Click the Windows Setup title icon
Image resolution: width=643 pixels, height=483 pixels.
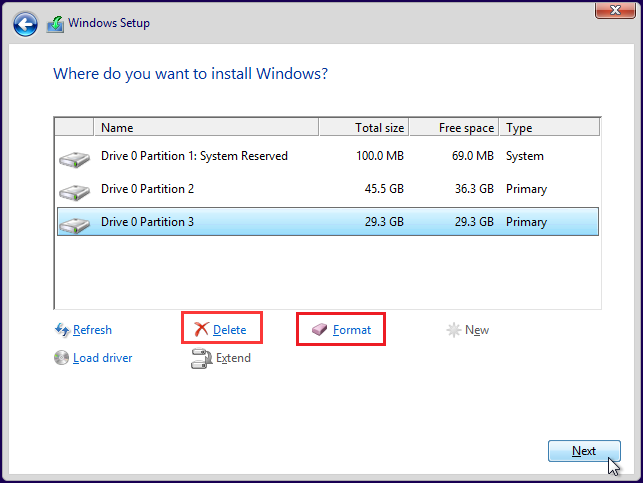pos(55,24)
